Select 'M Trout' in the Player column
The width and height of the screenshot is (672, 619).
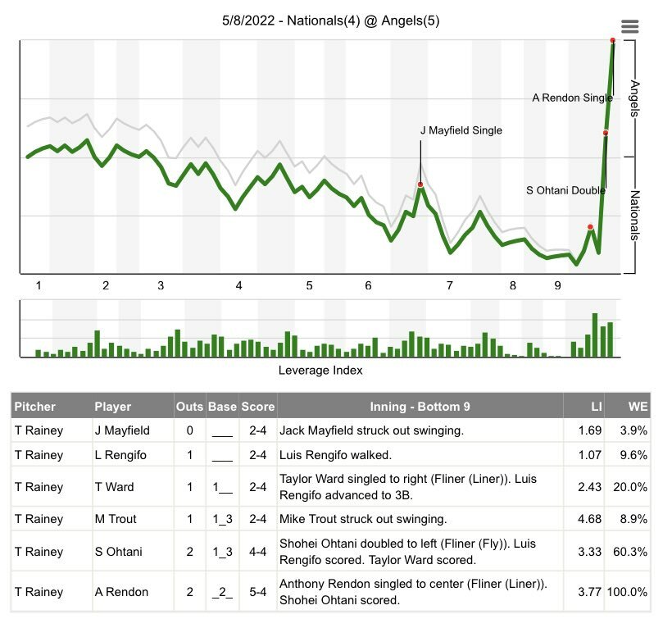pos(116,519)
